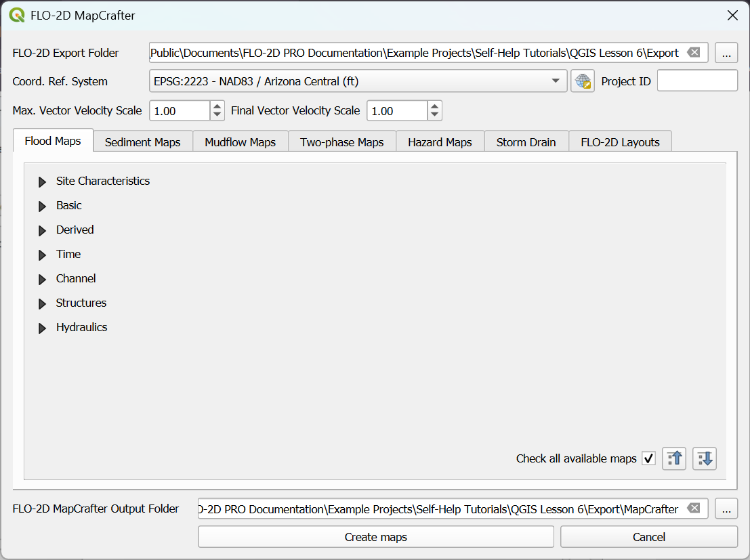The height and width of the screenshot is (560, 750).
Task: Click the expand all groups down-arrow icon
Action: click(705, 458)
